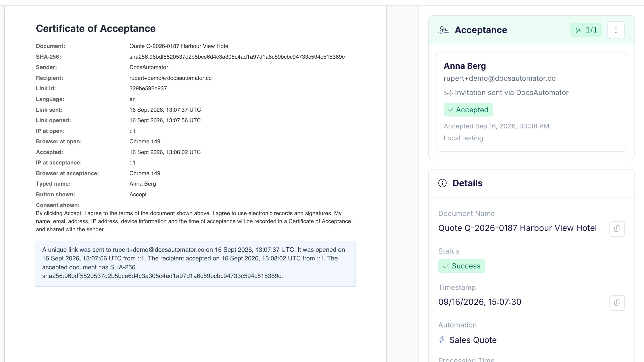Click the signature icon beside Acceptance heading

pyautogui.click(x=443, y=30)
